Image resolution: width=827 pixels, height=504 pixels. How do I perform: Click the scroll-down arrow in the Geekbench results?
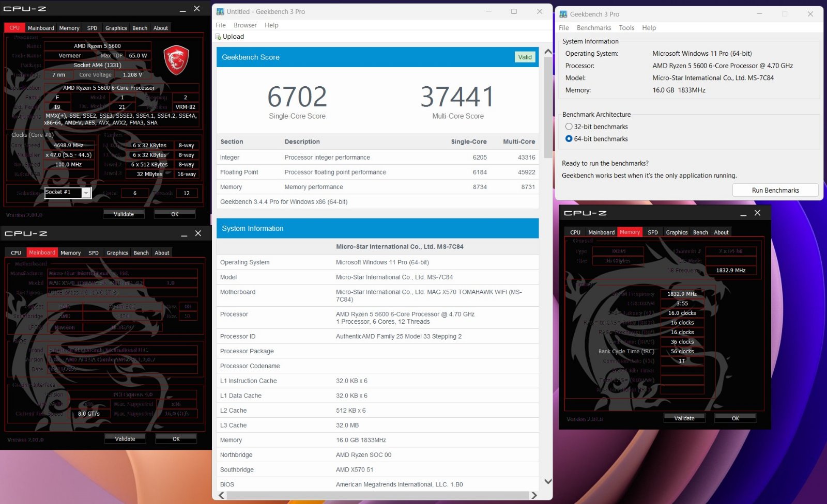point(548,481)
